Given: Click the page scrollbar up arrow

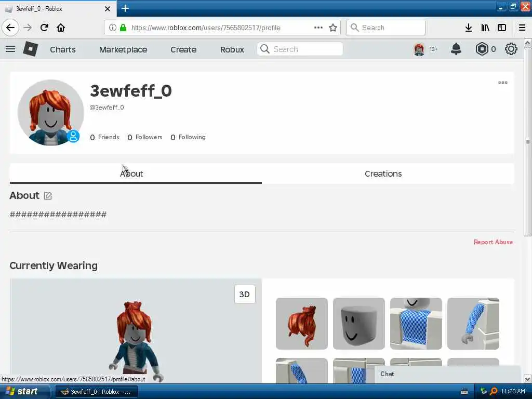Looking at the screenshot, I should 528,43.
